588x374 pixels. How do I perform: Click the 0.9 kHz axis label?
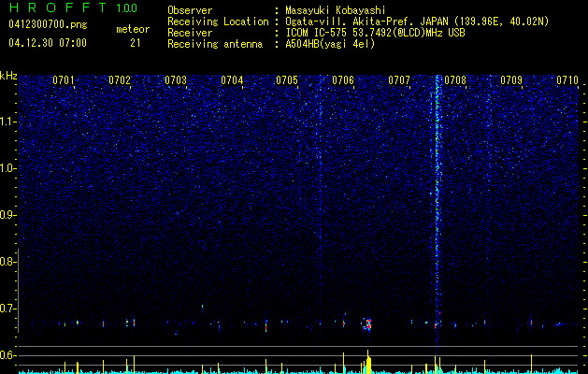[x=7, y=215]
